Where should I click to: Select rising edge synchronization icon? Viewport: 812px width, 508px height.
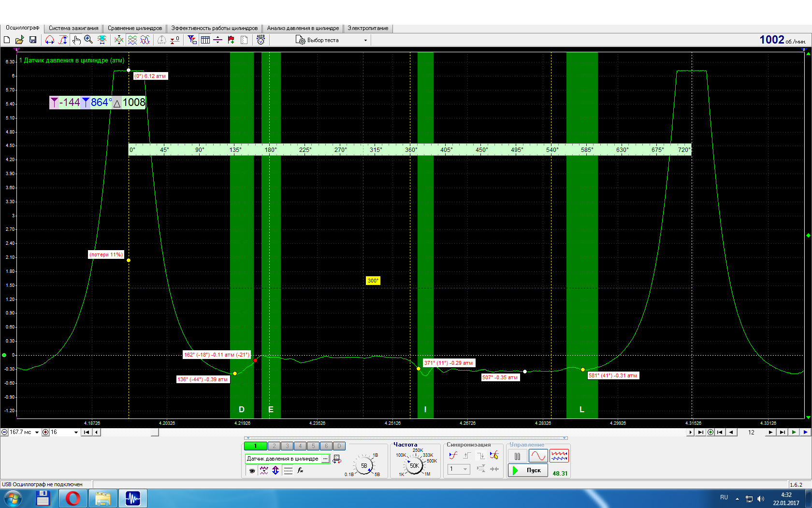pyautogui.click(x=467, y=455)
